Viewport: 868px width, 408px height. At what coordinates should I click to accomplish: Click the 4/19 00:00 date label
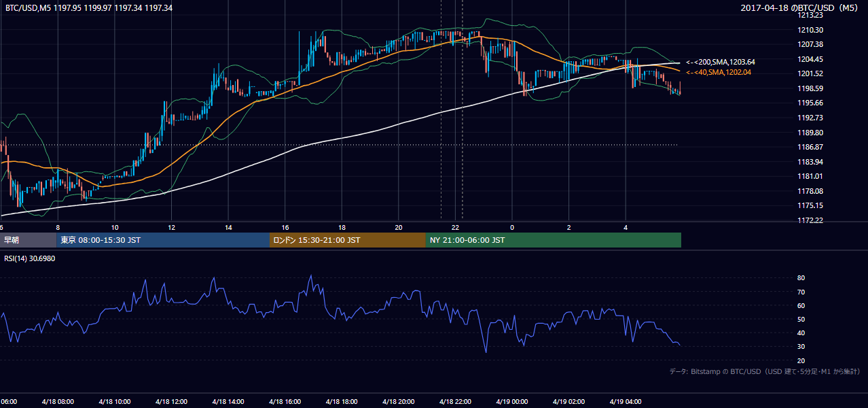(512, 402)
